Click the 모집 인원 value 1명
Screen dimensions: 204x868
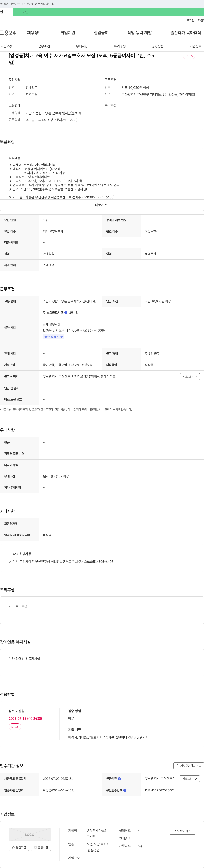[45, 220]
